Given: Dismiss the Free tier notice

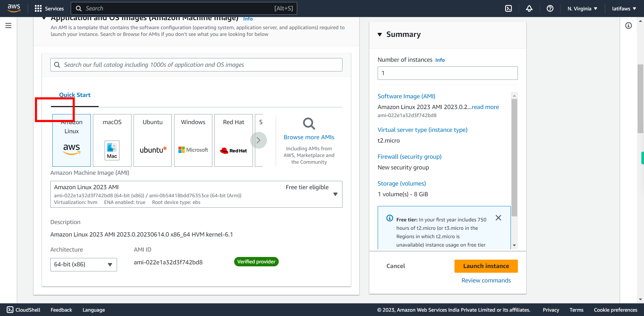Looking at the screenshot, I should (498, 218).
